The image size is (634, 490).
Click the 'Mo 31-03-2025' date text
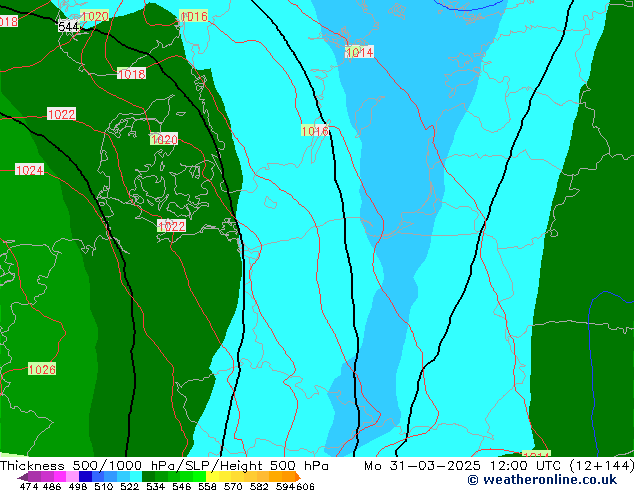(422, 466)
